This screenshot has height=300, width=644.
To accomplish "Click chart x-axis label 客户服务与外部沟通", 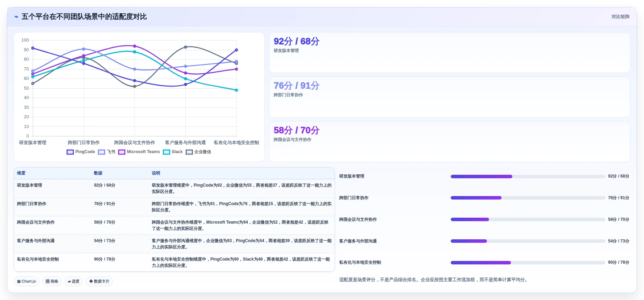I will [x=185, y=143].
